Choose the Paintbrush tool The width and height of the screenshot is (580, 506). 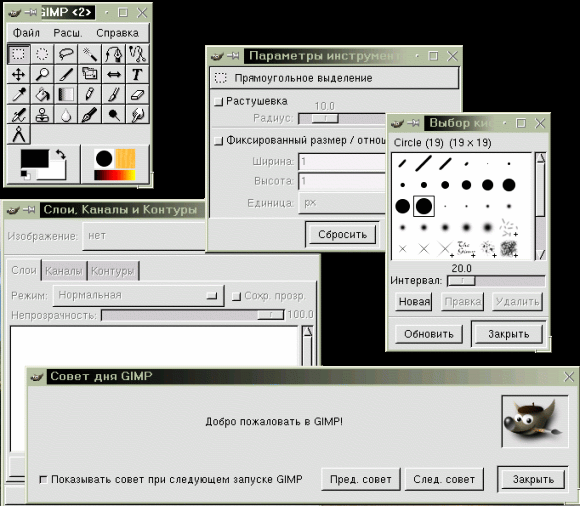coord(114,94)
